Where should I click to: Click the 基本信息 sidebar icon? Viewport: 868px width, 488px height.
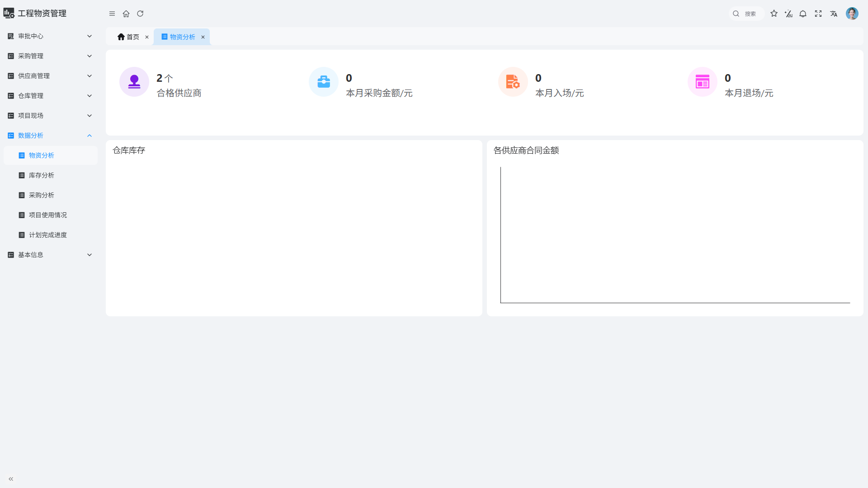tap(11, 255)
